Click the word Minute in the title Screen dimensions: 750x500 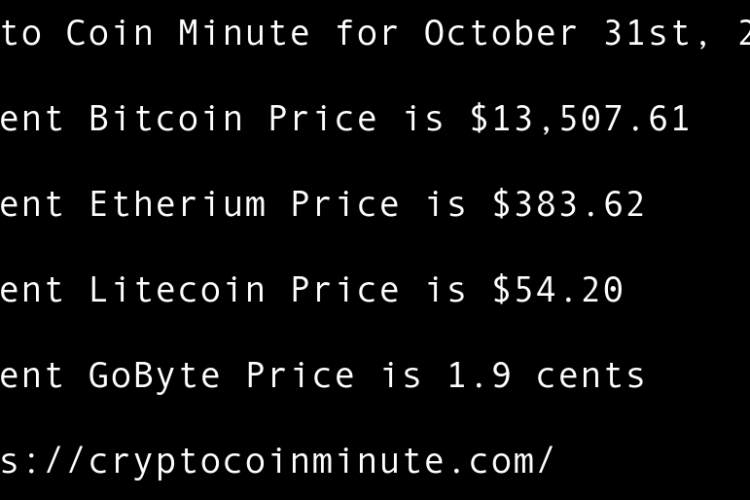pyautogui.click(x=244, y=33)
